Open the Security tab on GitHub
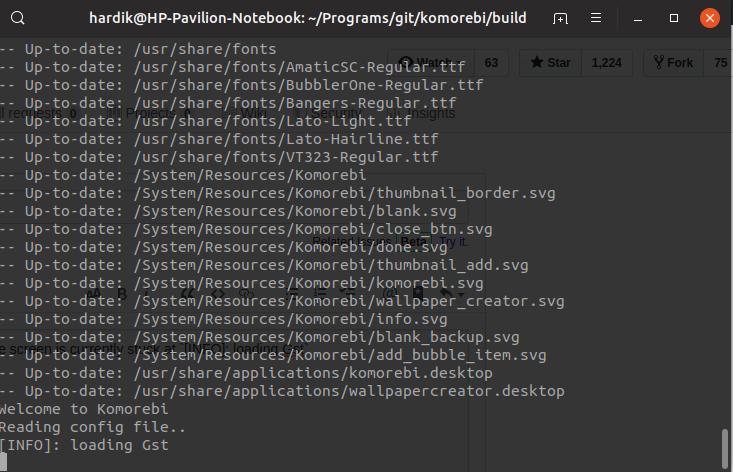The height and width of the screenshot is (472, 733). coord(328,113)
